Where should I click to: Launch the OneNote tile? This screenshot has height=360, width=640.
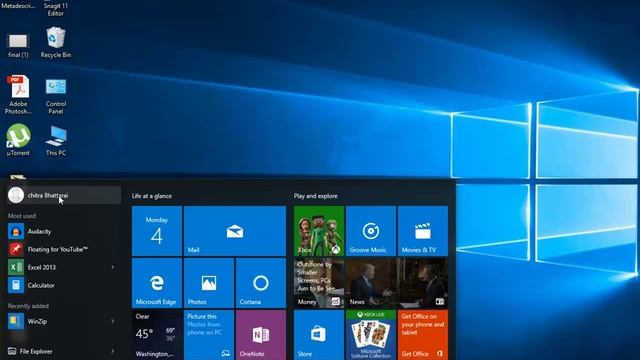click(x=261, y=335)
